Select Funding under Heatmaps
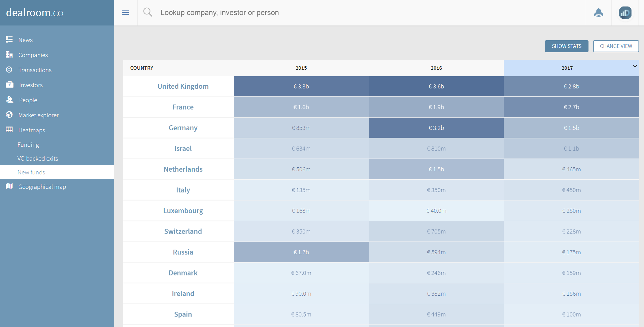This screenshot has width=644, height=327. (x=28, y=145)
